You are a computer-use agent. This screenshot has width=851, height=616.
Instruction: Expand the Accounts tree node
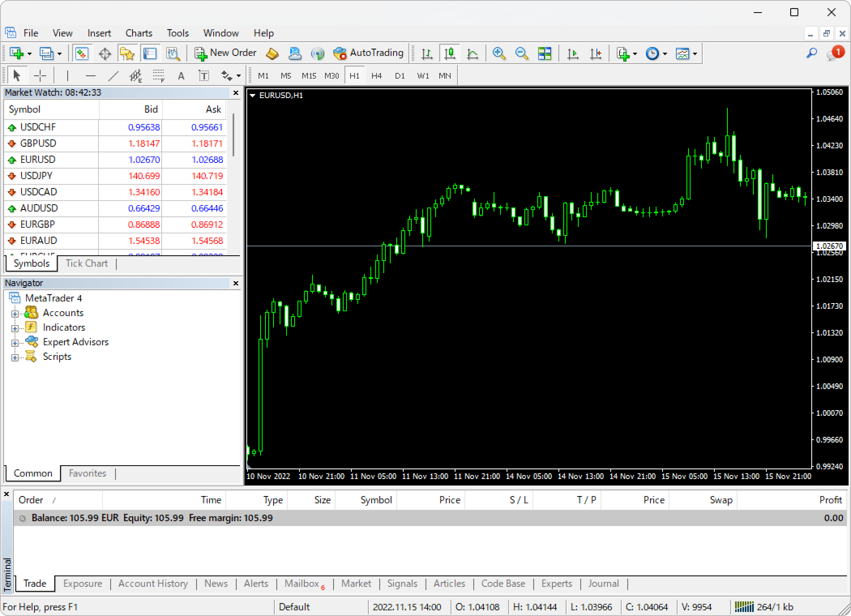tap(15, 314)
